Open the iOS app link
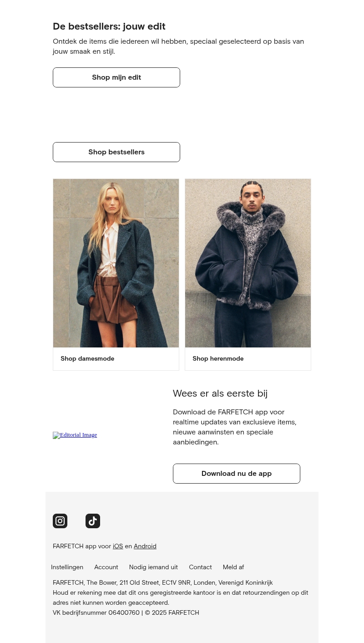The image size is (364, 643). 118,546
